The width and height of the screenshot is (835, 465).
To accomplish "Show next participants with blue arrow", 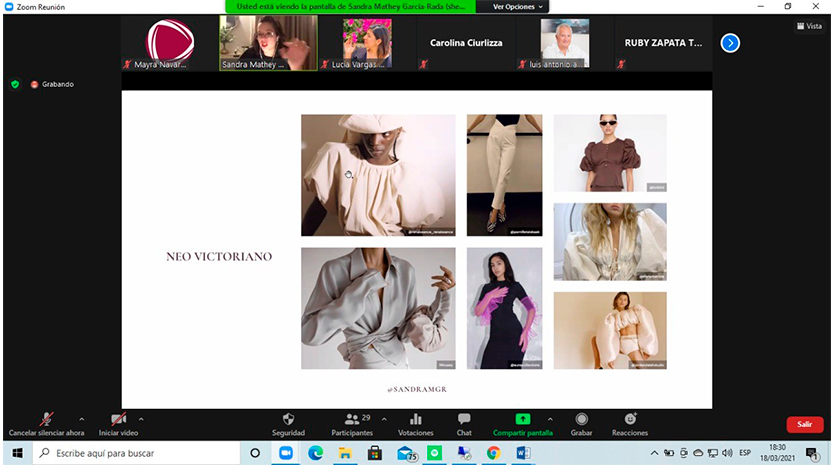I will point(730,43).
